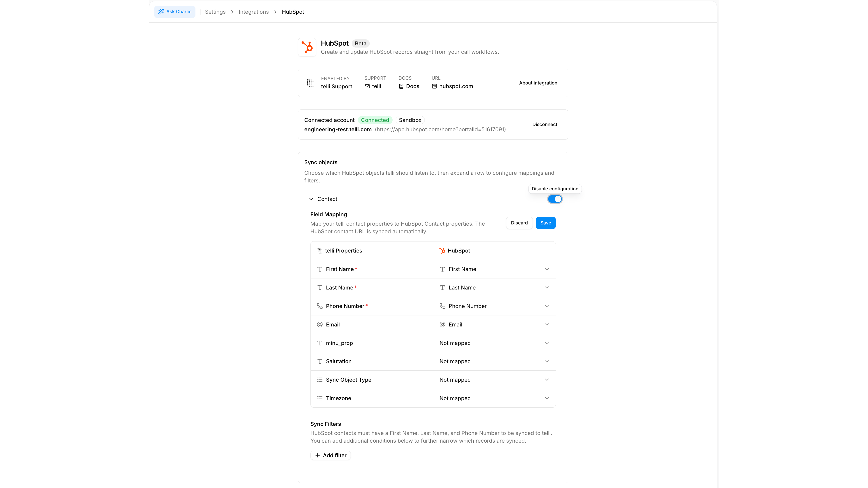This screenshot has height=488, width=868.
Task: Click the mail icon beside telli support
Action: [367, 86]
